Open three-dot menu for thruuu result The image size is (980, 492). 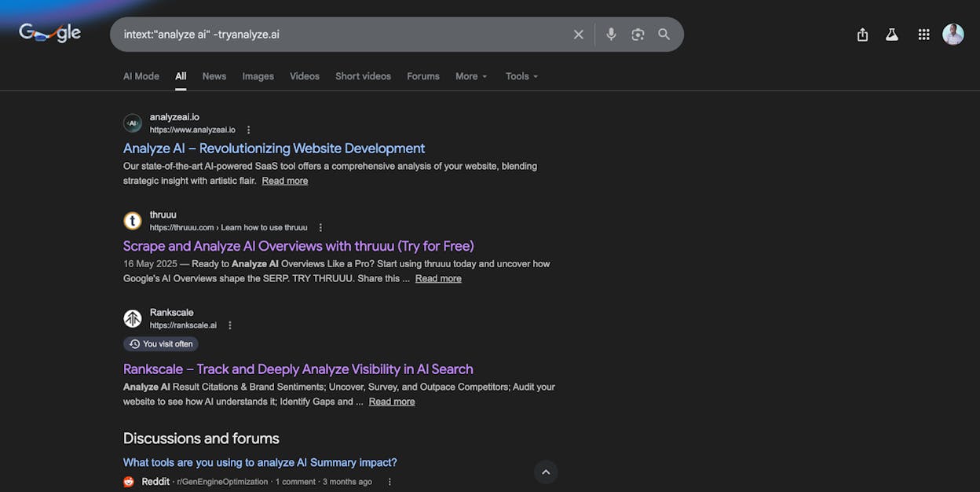[320, 227]
